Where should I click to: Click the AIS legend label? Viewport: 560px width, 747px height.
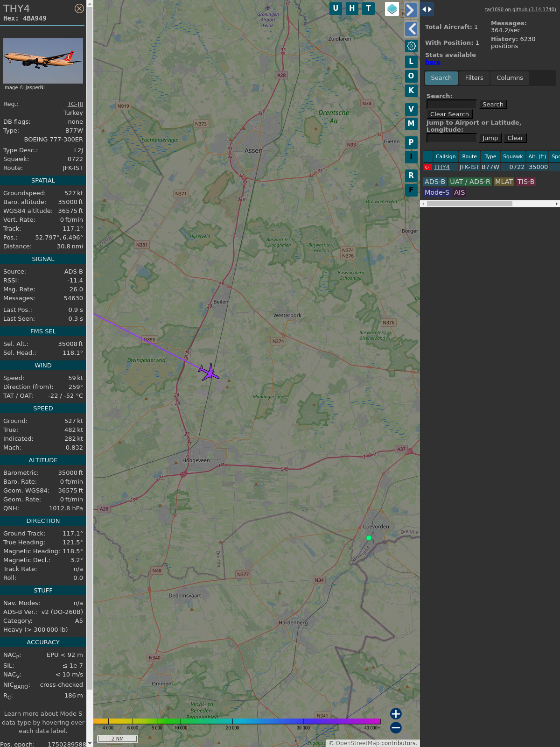coord(460,193)
